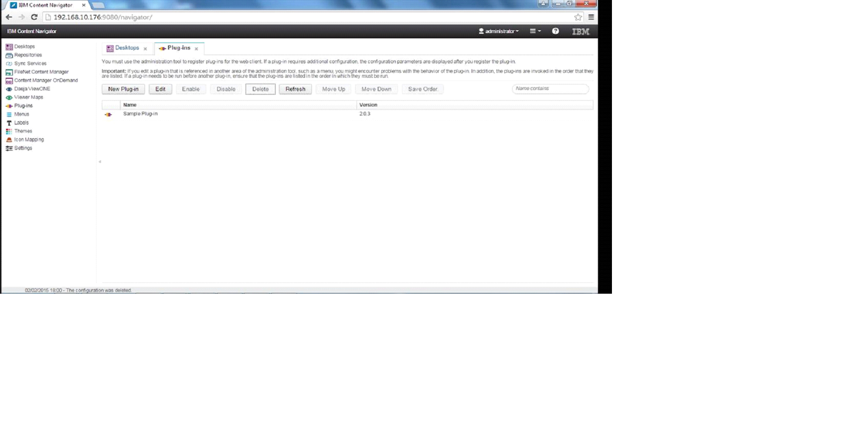This screenshot has height=431, width=868.
Task: Open the browser hamburger menu
Action: coord(591,17)
